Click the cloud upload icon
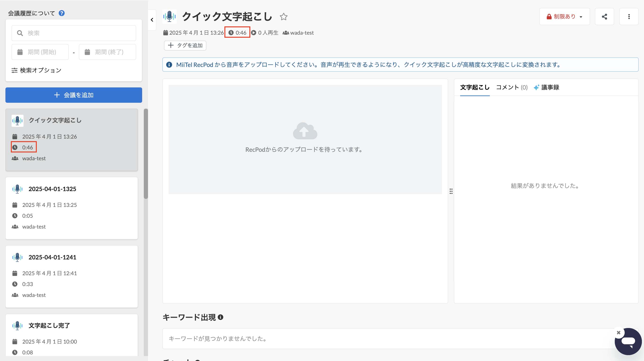644x361 pixels. pos(305,131)
